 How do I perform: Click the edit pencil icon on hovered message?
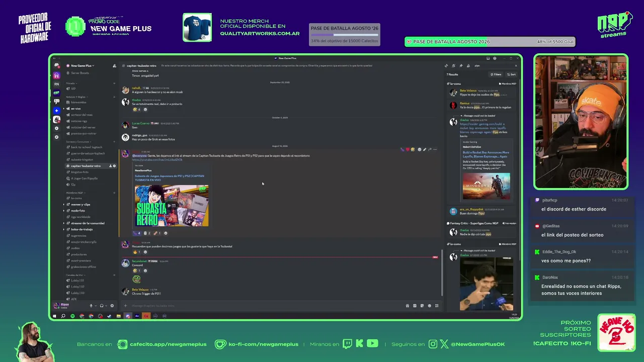[x=425, y=149]
